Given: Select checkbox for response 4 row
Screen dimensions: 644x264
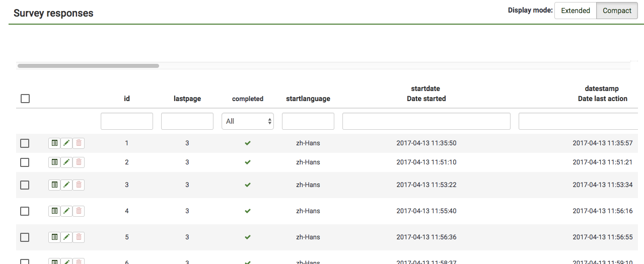Looking at the screenshot, I should [x=25, y=211].
